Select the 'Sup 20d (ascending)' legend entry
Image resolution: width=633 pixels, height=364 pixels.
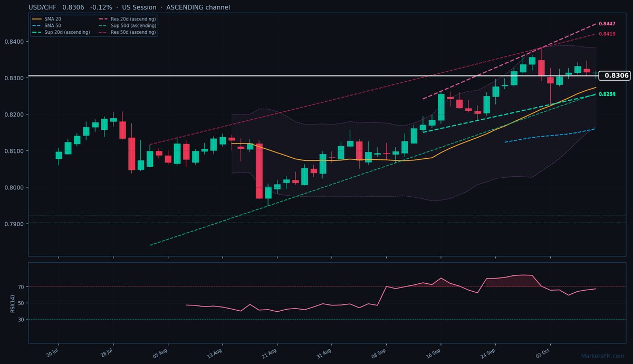61,32
